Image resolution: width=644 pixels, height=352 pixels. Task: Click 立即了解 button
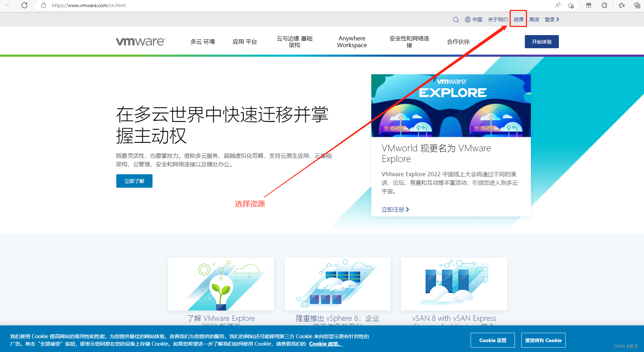coord(134,181)
